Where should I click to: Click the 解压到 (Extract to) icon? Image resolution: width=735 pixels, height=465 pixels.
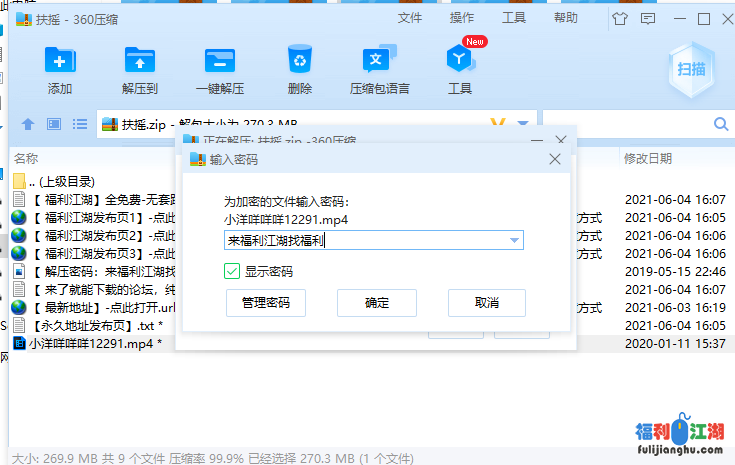(x=140, y=62)
